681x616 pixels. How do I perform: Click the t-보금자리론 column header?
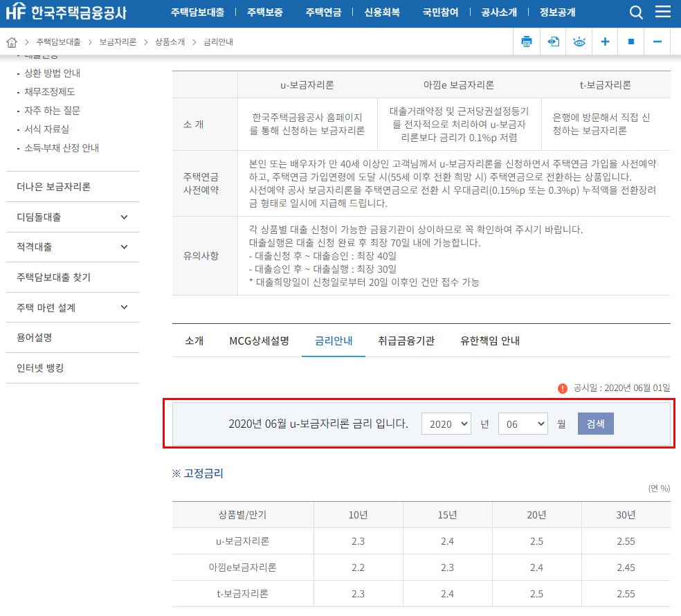(x=606, y=85)
